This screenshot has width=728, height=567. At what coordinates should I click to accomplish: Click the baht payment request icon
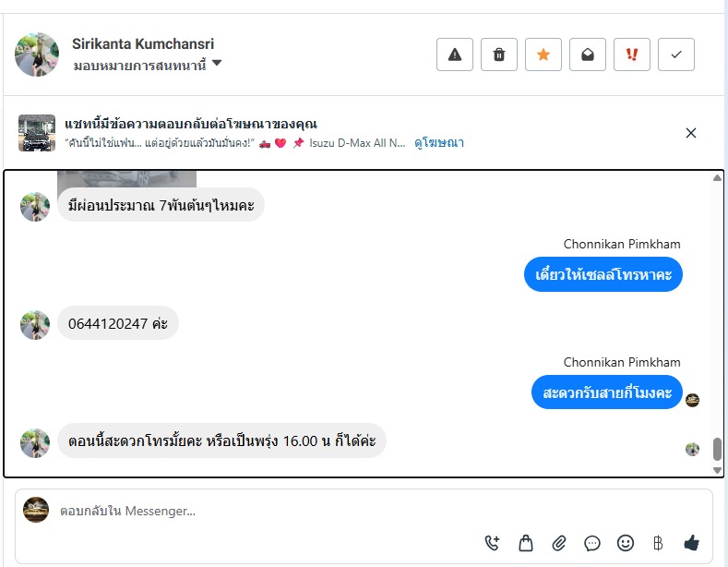tap(658, 543)
